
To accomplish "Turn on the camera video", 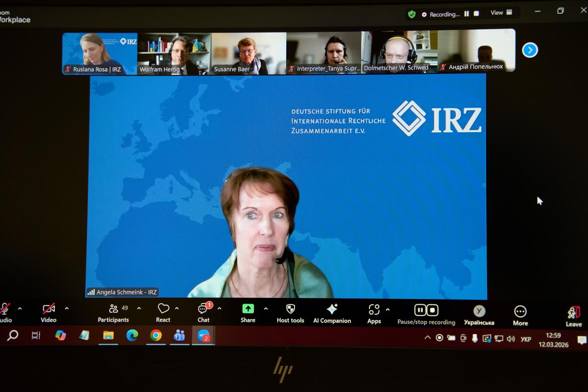I will [49, 312].
